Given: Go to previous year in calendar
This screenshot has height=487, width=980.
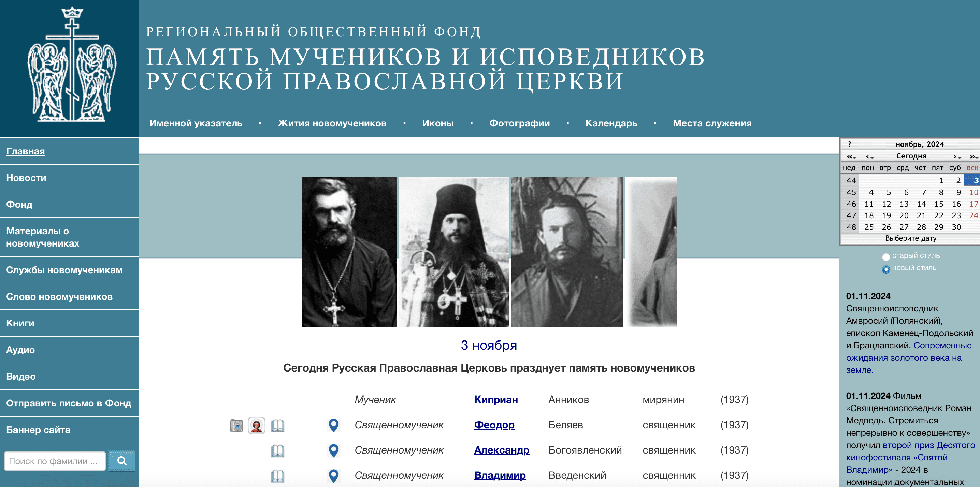Looking at the screenshot, I should click(x=851, y=156).
